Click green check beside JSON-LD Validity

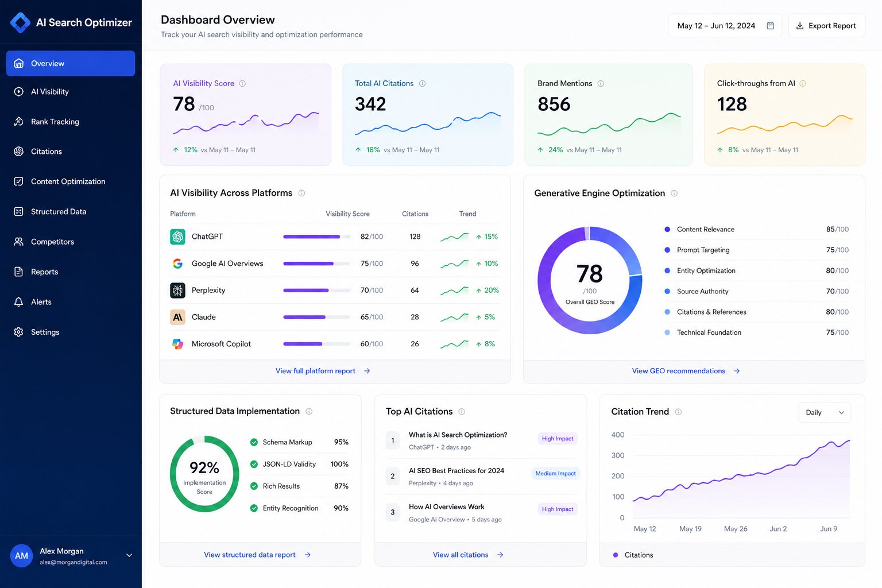[x=254, y=464]
